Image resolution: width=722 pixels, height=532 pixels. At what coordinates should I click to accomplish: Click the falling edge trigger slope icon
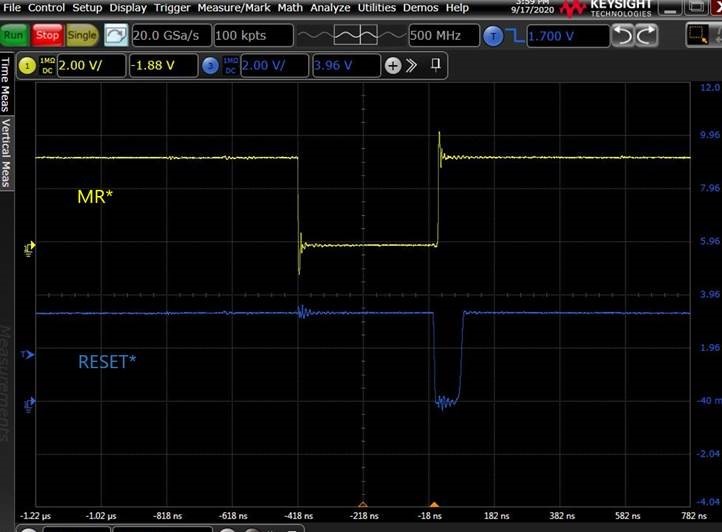515,35
